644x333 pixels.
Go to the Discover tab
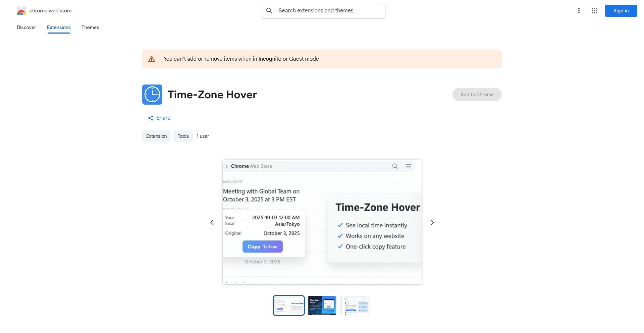[x=26, y=27]
